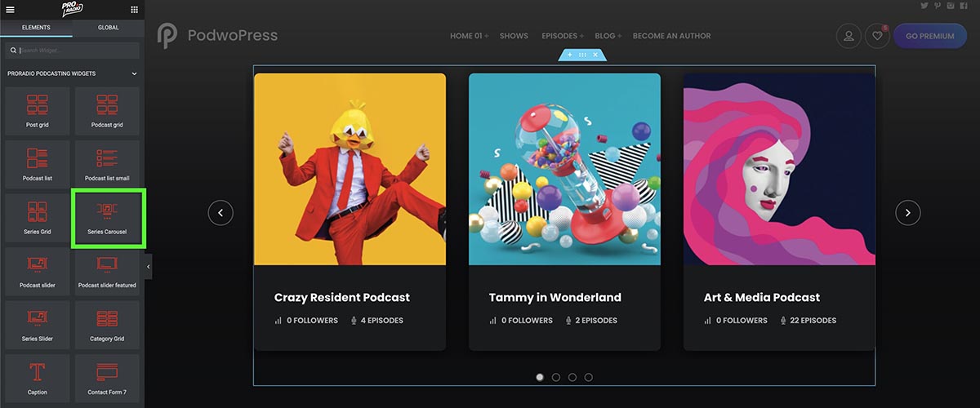The image size is (980, 408).
Task: Click the edit section drag handle
Action: (582, 55)
